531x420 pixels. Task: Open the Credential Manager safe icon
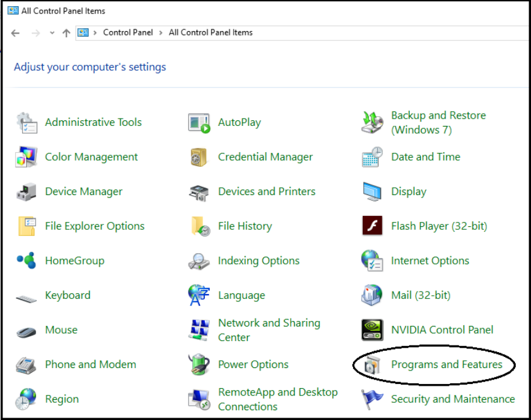(199, 157)
